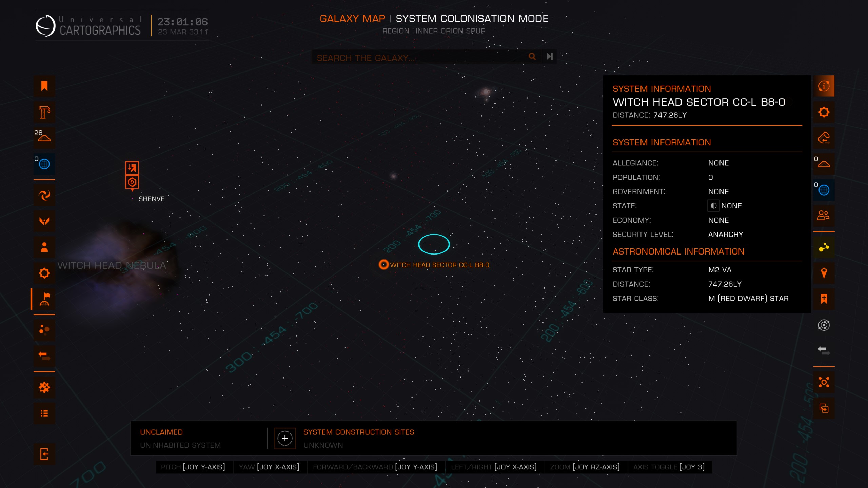Select the system colonisation flag icon
The image size is (868, 488).
(44, 299)
